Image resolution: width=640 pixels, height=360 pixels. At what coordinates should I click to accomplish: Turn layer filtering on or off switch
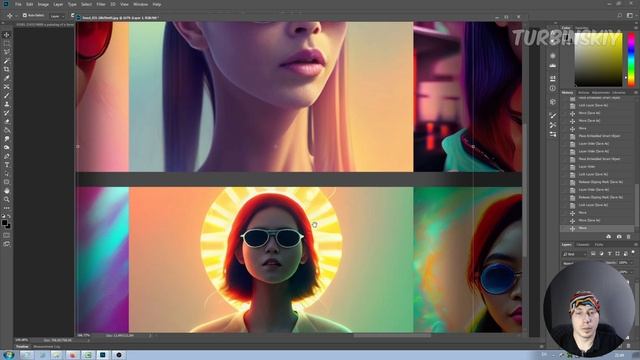[633, 253]
